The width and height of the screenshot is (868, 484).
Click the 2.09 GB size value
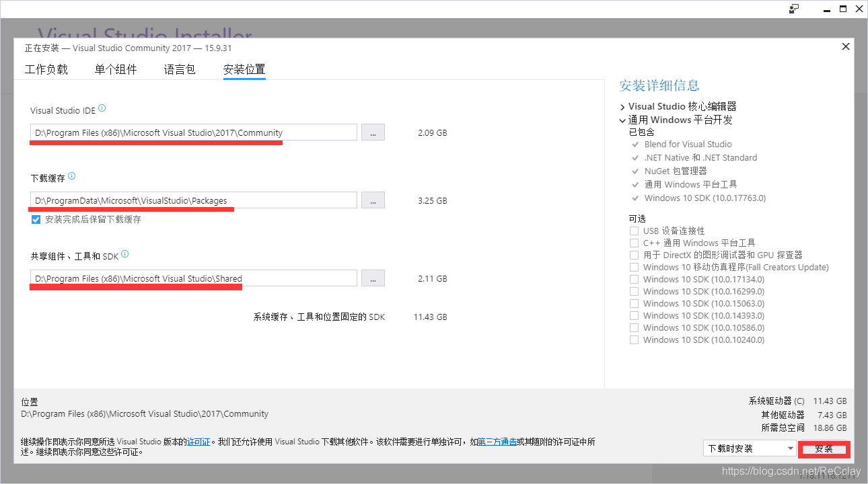coord(432,132)
